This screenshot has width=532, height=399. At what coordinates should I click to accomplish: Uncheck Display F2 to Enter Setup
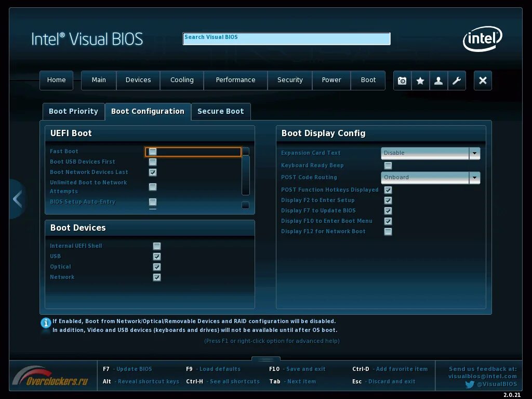tap(388, 201)
